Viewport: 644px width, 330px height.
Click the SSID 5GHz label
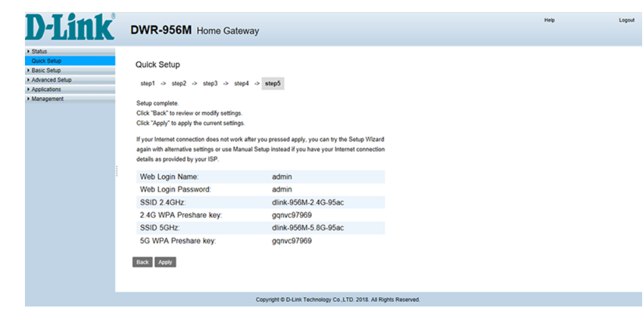(160, 229)
